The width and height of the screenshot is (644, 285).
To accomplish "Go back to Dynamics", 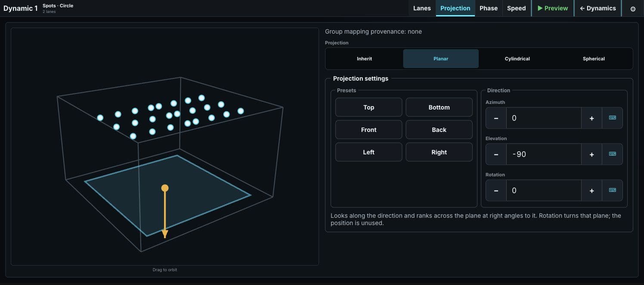I will click(598, 8).
